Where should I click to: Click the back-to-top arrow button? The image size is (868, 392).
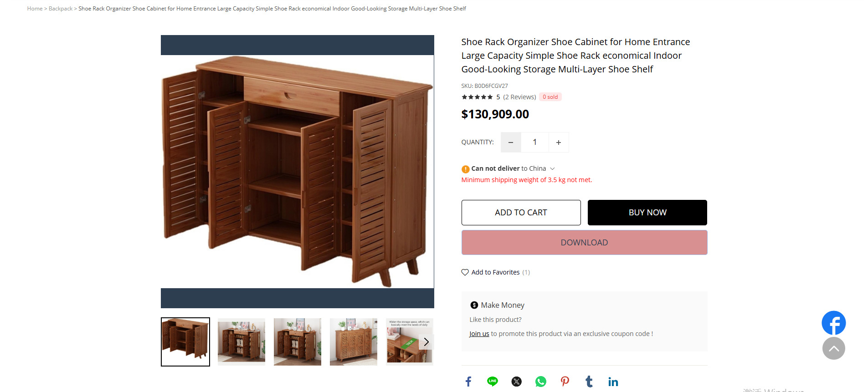834,348
